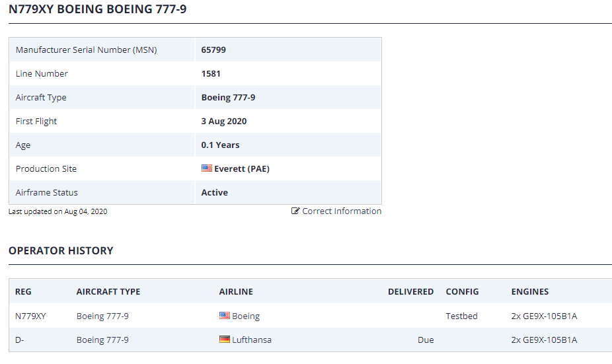This screenshot has height=364, width=612.
Task: Click the AIRLINE column header
Action: [x=236, y=292]
